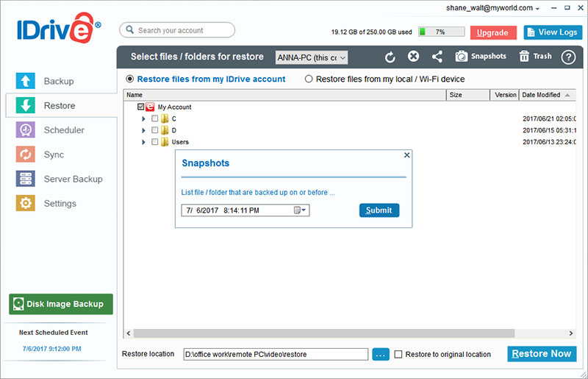Click the C folder icon
The height and width of the screenshot is (379, 588).
point(165,118)
